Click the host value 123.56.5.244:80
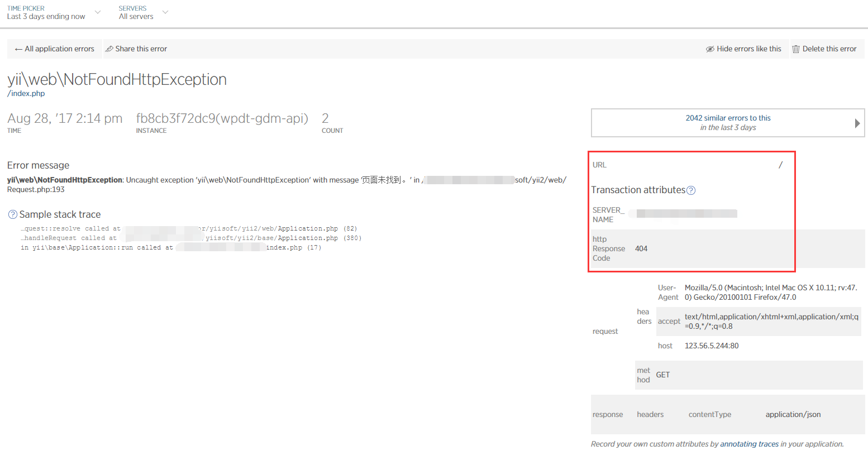This screenshot has height=460, width=868. pyautogui.click(x=712, y=346)
